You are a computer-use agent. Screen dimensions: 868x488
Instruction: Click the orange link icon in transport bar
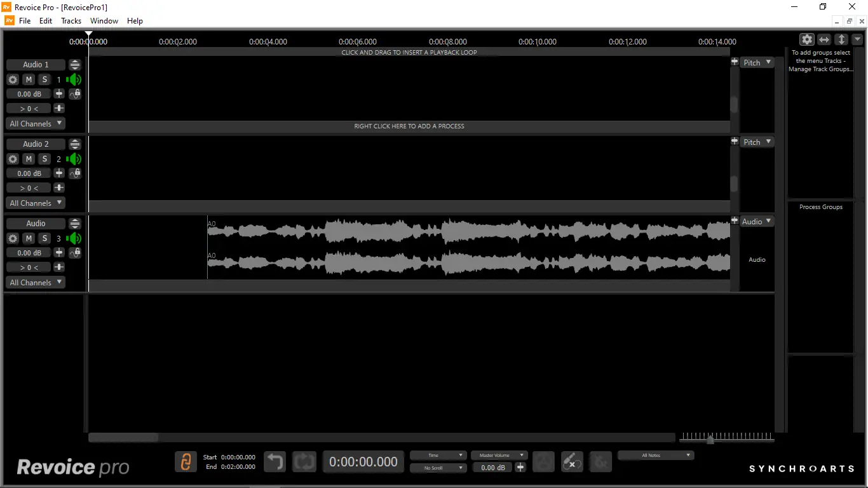186,462
